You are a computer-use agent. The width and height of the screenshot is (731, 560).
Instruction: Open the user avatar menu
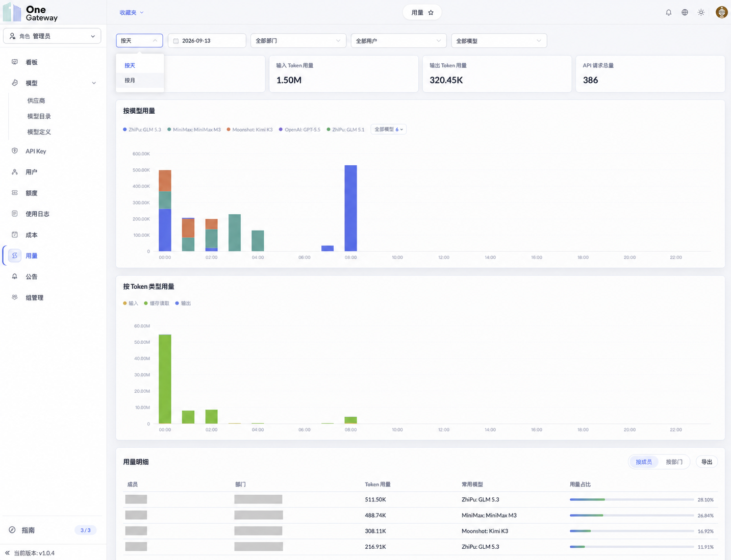[721, 12]
